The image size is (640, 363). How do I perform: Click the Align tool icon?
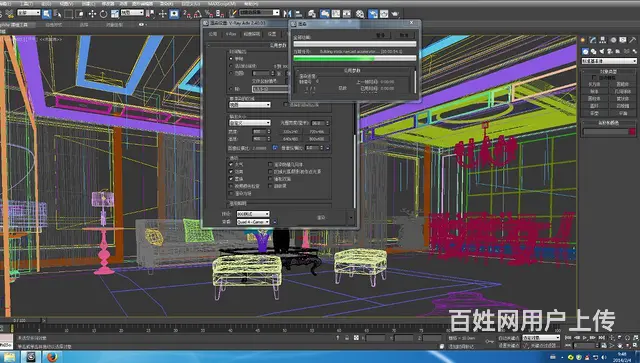[298, 14]
